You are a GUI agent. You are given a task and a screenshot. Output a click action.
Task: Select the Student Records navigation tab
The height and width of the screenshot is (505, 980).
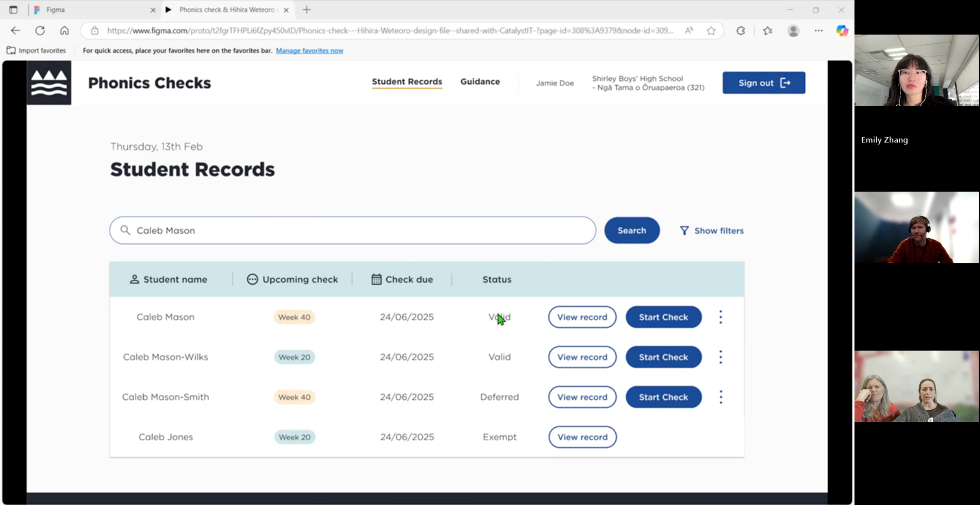click(x=407, y=82)
